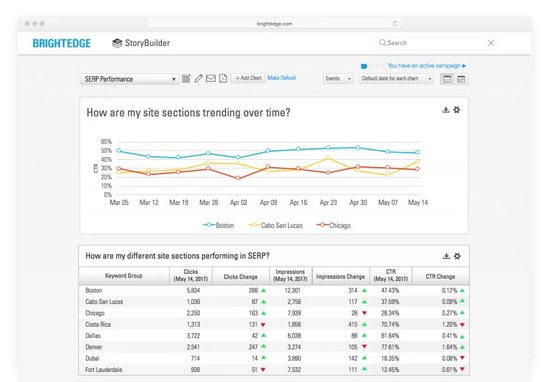The image size is (550, 382).
Task: Click the Boston data point at May 14
Action: click(x=417, y=152)
